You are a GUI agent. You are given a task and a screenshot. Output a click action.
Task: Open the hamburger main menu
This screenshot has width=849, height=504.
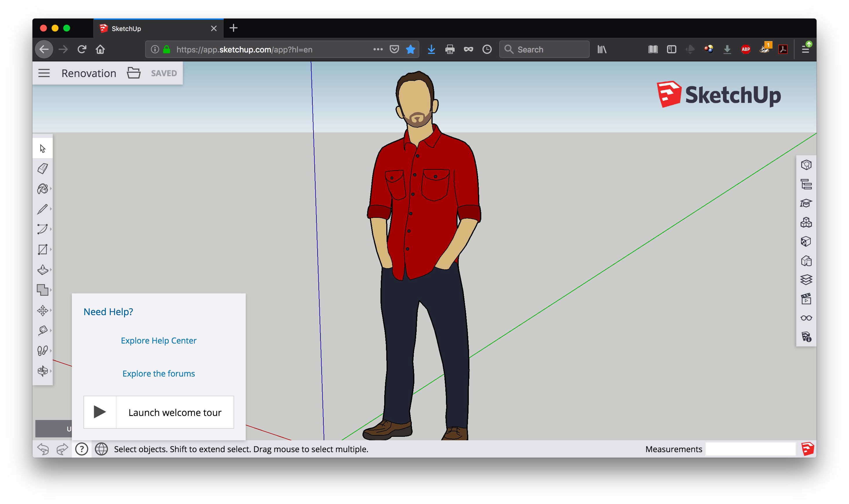point(44,73)
